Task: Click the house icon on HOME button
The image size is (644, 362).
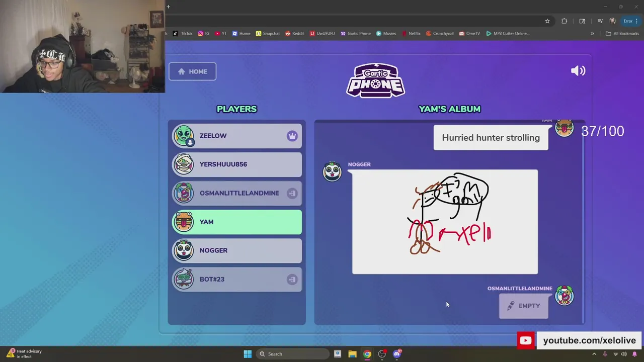Action: tap(182, 71)
